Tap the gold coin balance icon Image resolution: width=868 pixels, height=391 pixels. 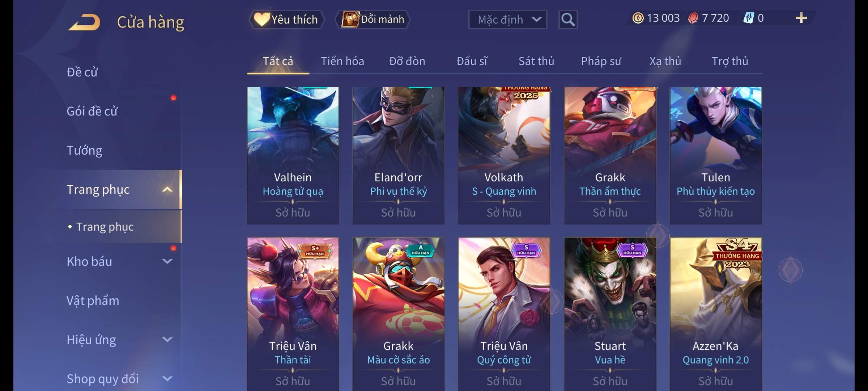click(638, 18)
